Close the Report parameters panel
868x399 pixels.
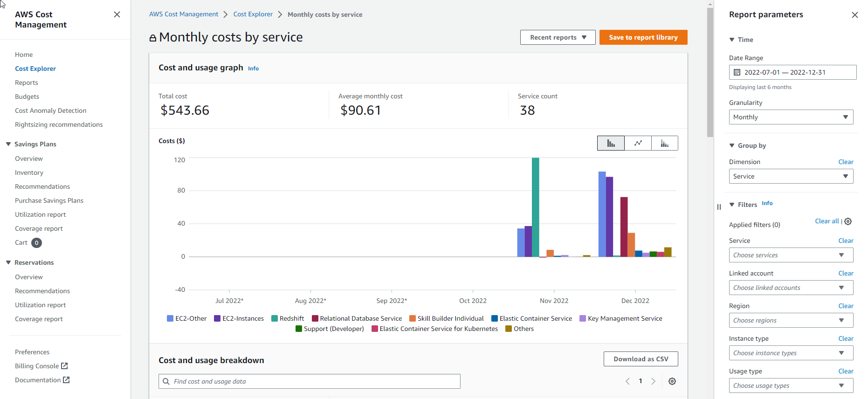854,15
